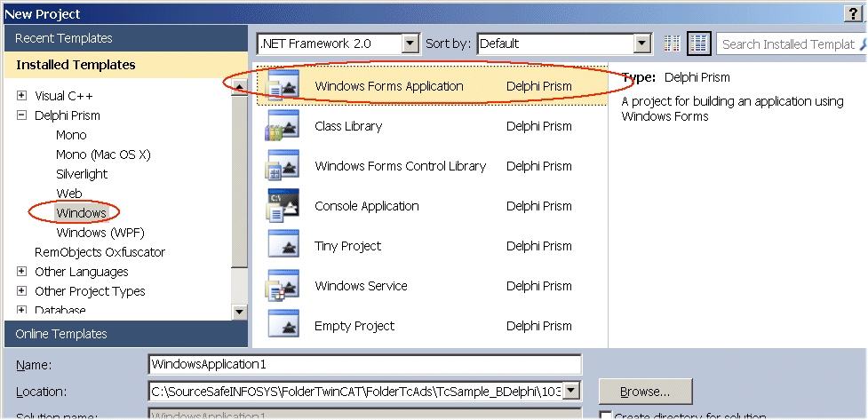
Task: Expand the Visual C++ tree node
Action: tap(21, 96)
